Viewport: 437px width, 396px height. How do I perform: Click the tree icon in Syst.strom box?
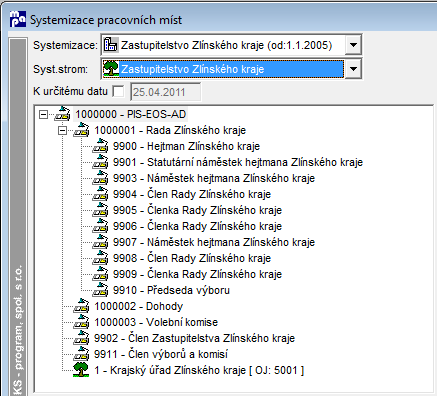[x=111, y=69]
